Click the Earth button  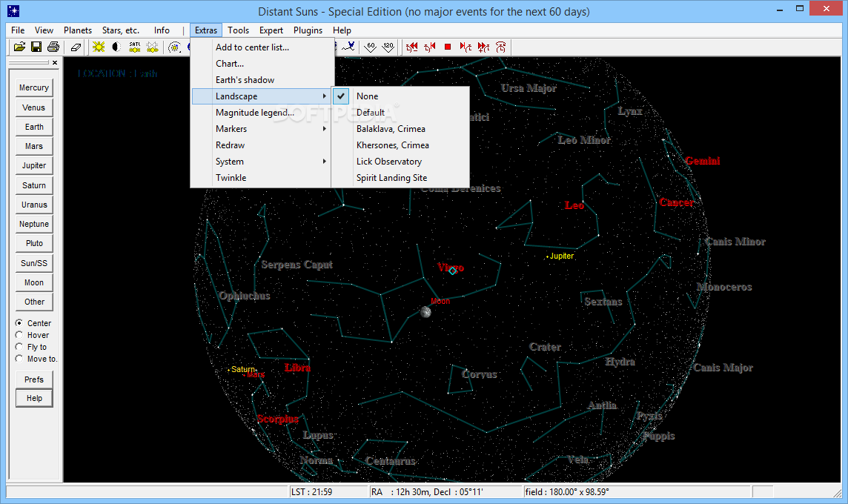[x=34, y=127]
